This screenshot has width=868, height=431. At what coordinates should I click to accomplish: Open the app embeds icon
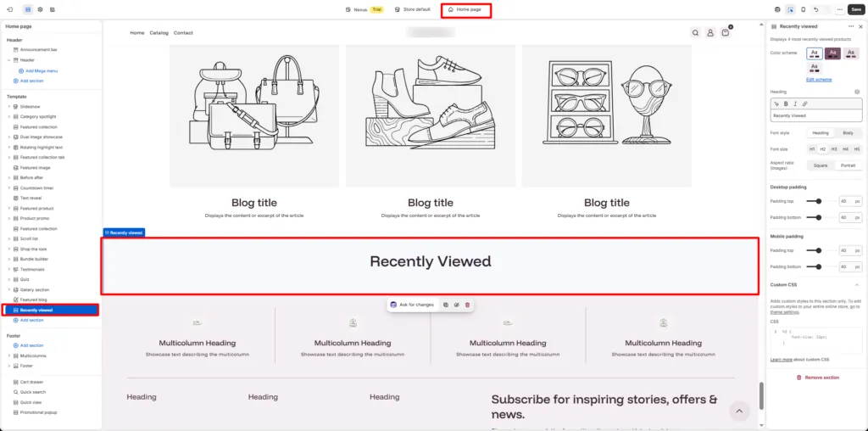tap(52, 9)
